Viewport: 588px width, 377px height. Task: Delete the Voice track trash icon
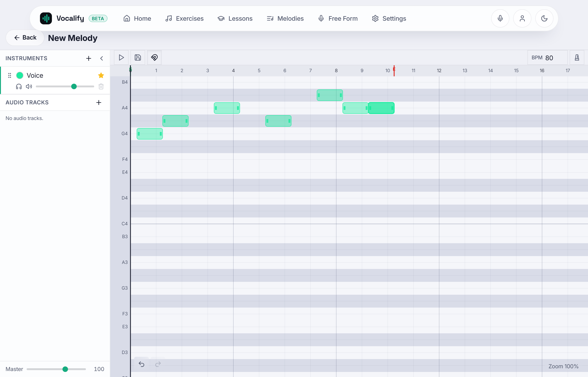(101, 86)
